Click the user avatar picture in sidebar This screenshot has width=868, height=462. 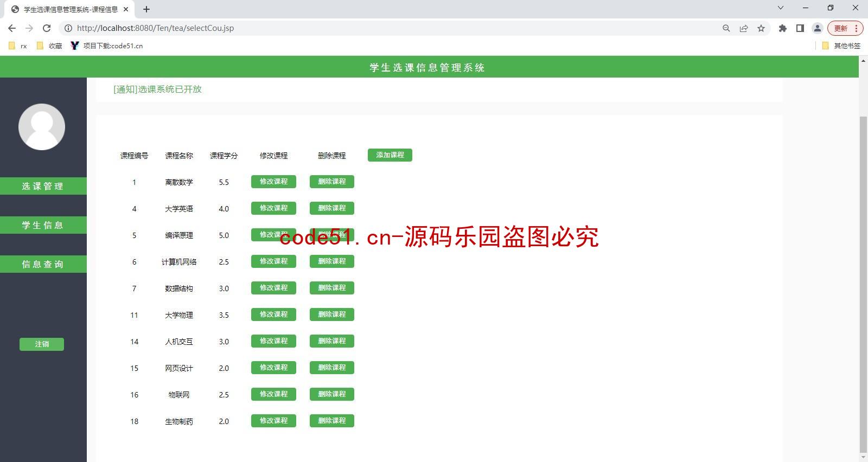tap(42, 127)
